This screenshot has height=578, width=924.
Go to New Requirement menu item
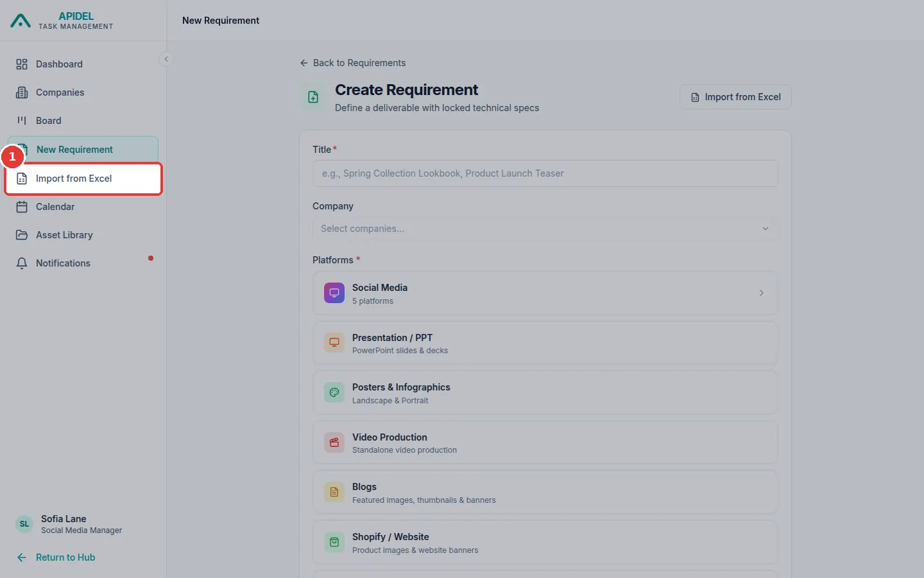(83, 149)
